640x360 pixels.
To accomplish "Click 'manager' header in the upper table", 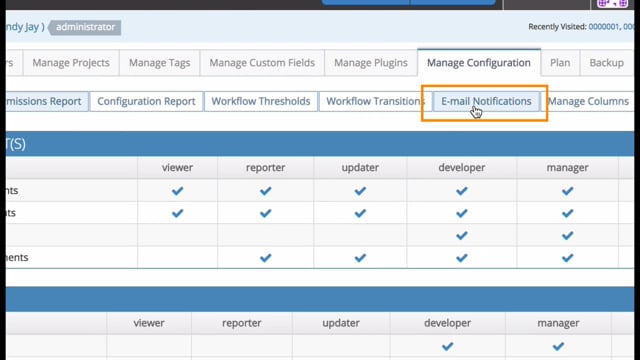I will [567, 168].
